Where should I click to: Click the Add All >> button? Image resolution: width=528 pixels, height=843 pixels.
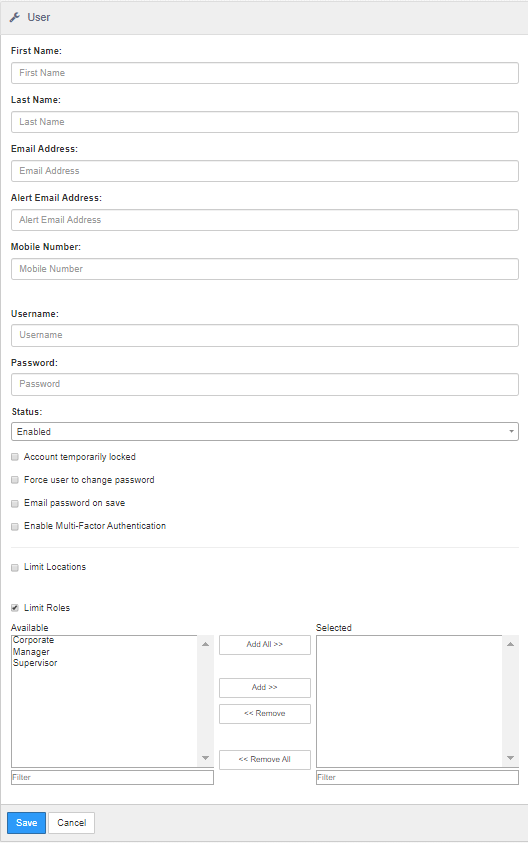tap(265, 645)
